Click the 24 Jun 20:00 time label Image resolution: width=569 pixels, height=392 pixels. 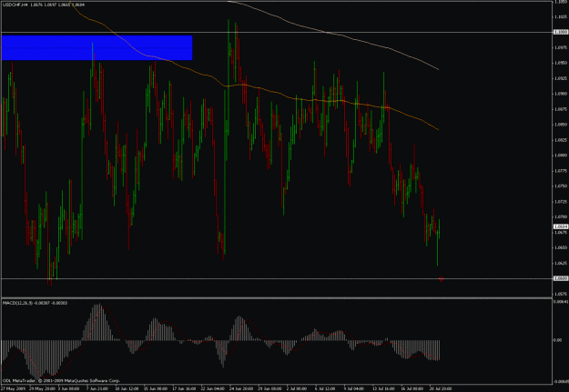click(x=240, y=388)
